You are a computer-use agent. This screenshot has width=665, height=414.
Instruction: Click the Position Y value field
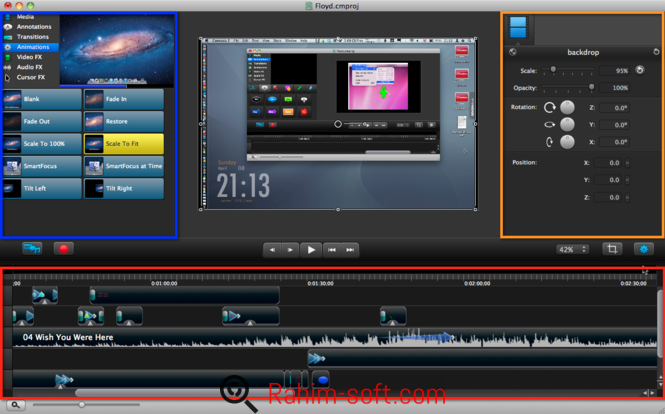pos(609,180)
